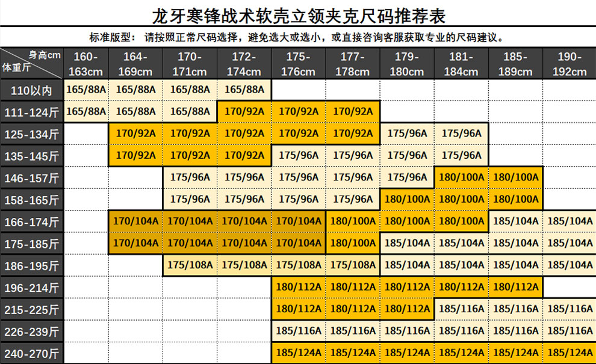This screenshot has height=364, width=596.
Task: Click 185/124A in 240-270斤 row, 181-184cm column
Action: click(461, 353)
